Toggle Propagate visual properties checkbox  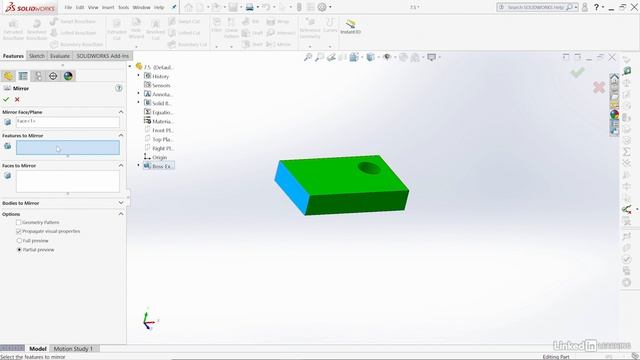click(19, 231)
